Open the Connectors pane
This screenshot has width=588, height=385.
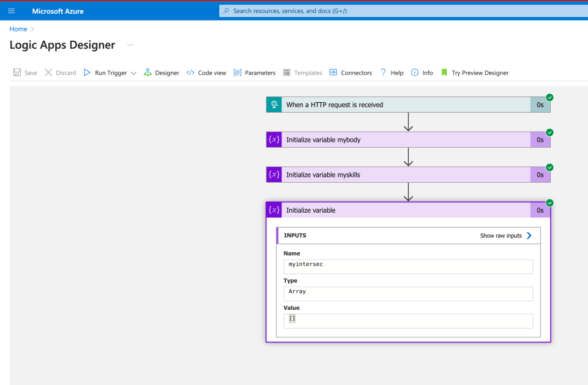point(351,72)
